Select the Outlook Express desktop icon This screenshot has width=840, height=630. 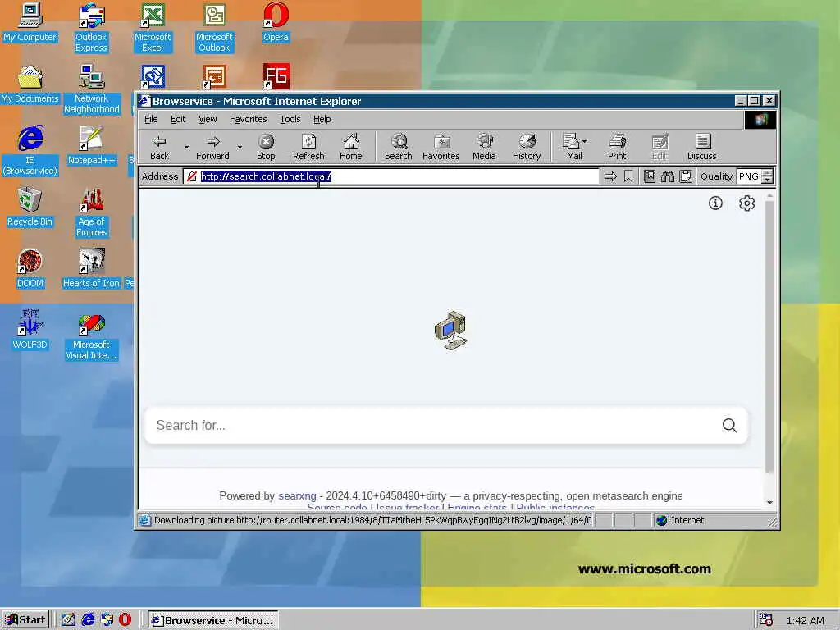[91, 28]
